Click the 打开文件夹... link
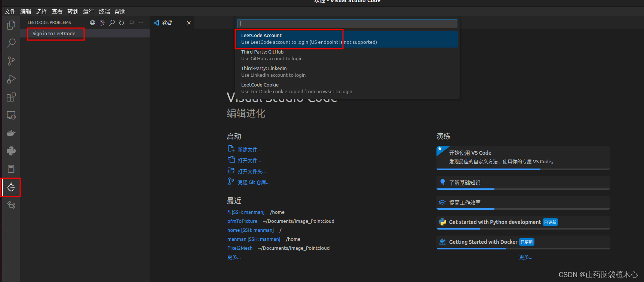This screenshot has height=282, width=644. (252, 172)
